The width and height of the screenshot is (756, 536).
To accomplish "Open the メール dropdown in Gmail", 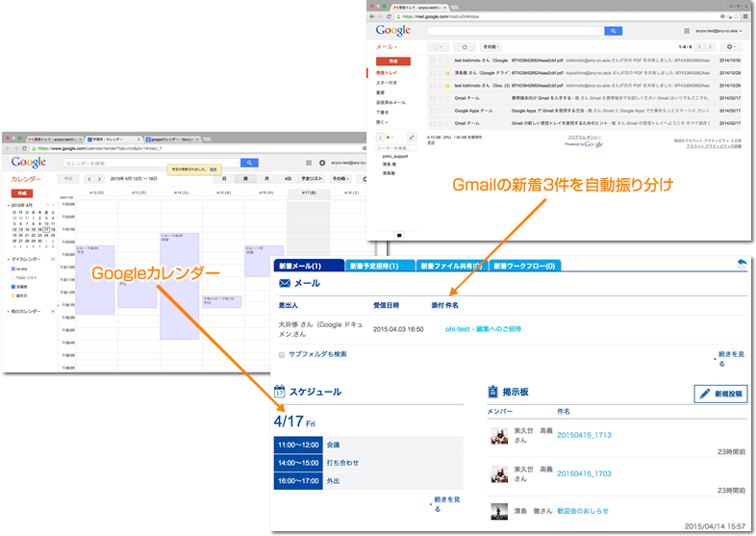I will pyautogui.click(x=387, y=47).
